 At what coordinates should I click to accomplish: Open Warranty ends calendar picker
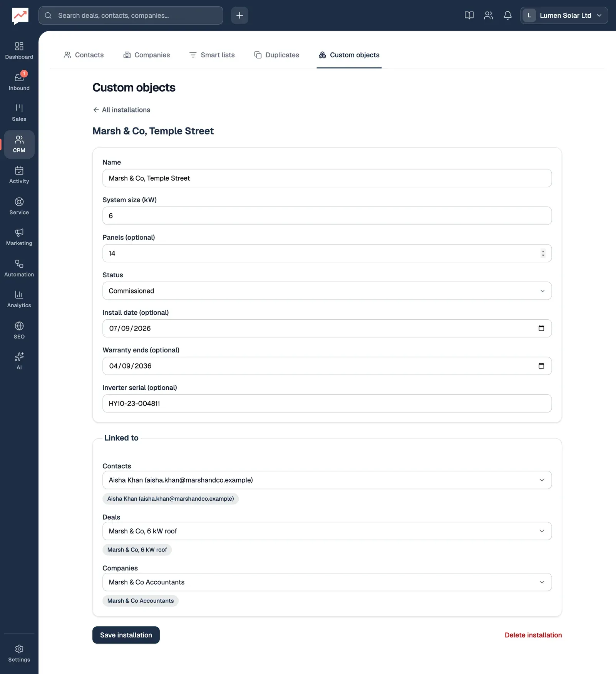tap(541, 366)
